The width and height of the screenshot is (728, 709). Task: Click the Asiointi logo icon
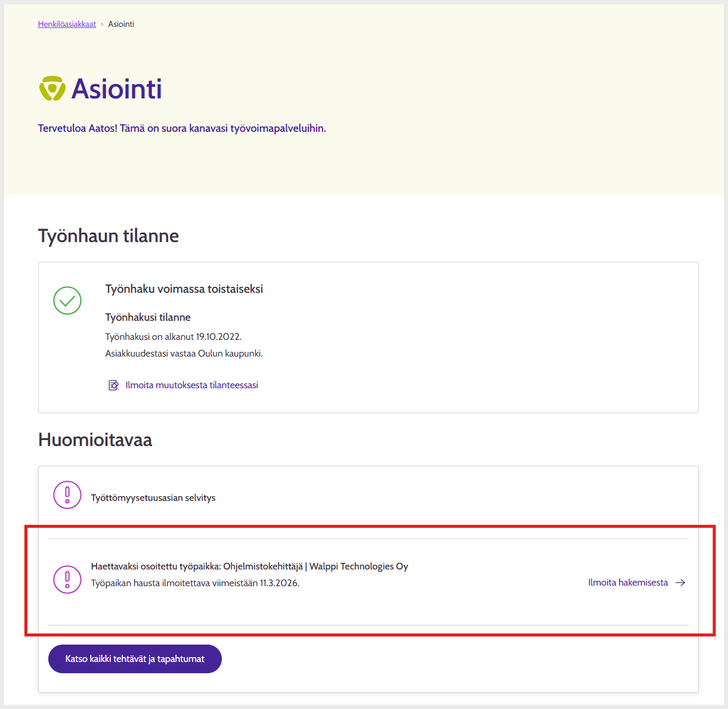(52, 89)
